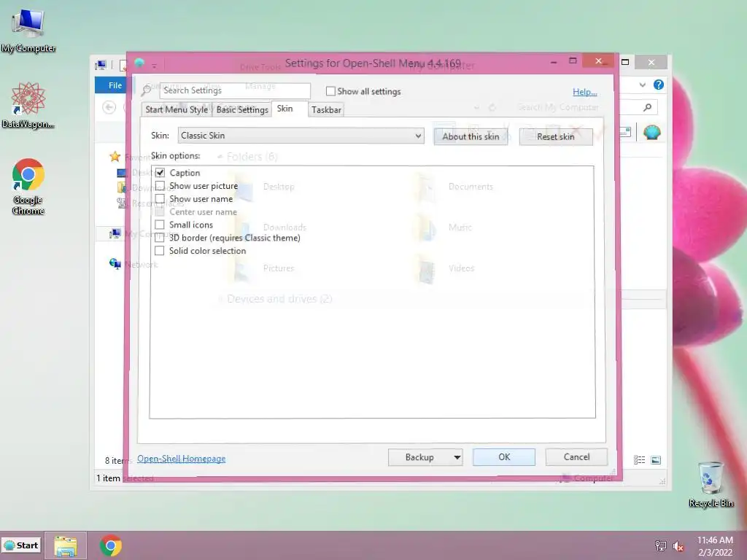The width and height of the screenshot is (747, 560).
Task: Enable Show all settings checkbox
Action: pos(330,91)
